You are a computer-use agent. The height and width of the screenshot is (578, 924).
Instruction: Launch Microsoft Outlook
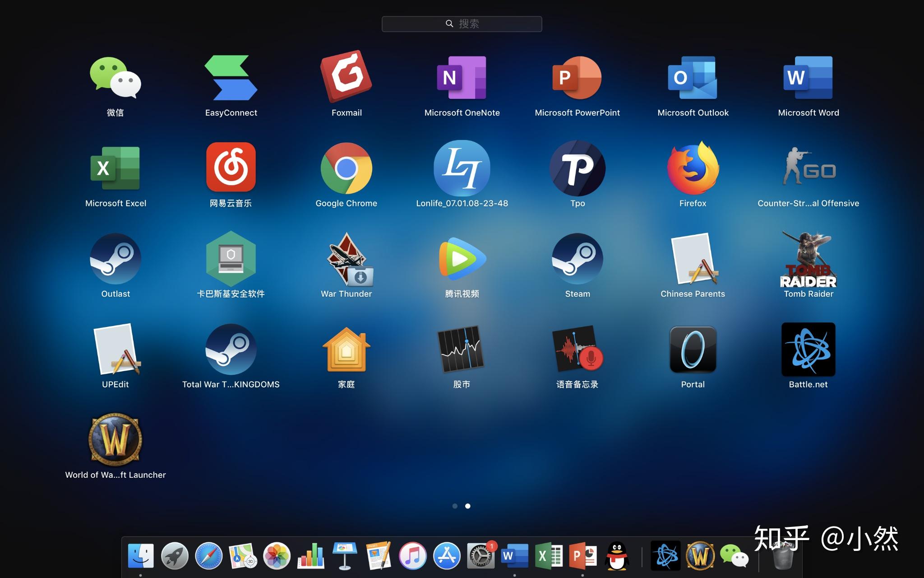[693, 78]
